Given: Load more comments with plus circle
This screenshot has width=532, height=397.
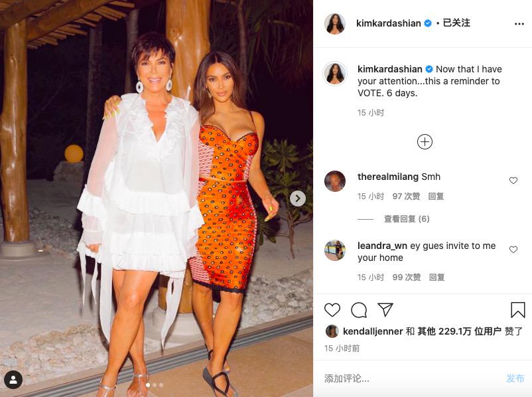Looking at the screenshot, I should (425, 141).
